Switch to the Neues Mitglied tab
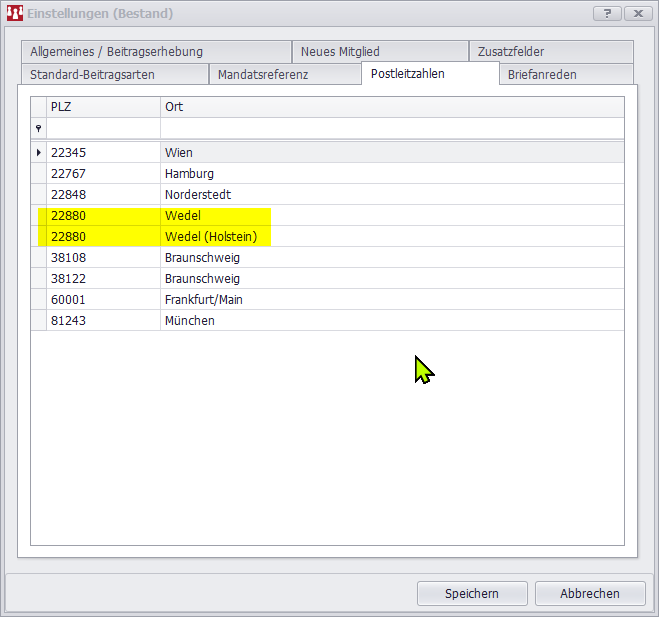The height and width of the screenshot is (617, 659). 340,52
